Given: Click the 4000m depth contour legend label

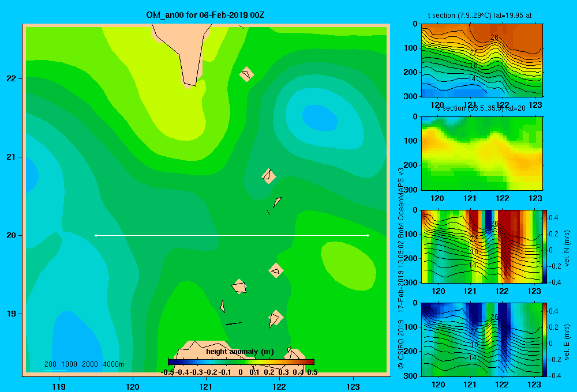Looking at the screenshot, I should click(x=113, y=364).
